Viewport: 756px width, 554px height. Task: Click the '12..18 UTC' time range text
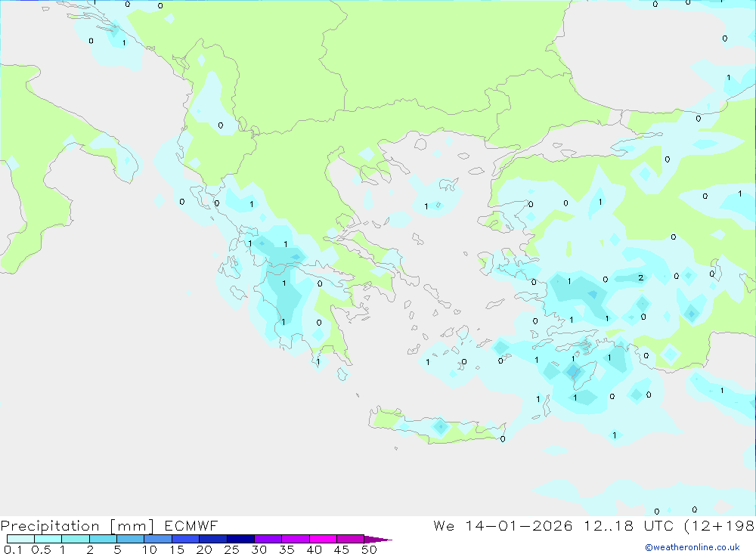pos(628,525)
